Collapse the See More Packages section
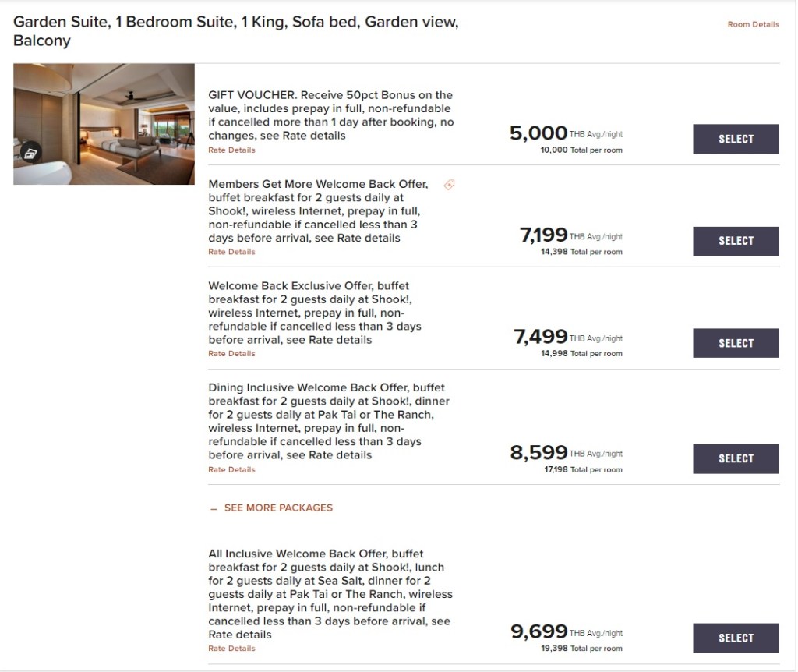The height and width of the screenshot is (672, 798). coord(270,508)
